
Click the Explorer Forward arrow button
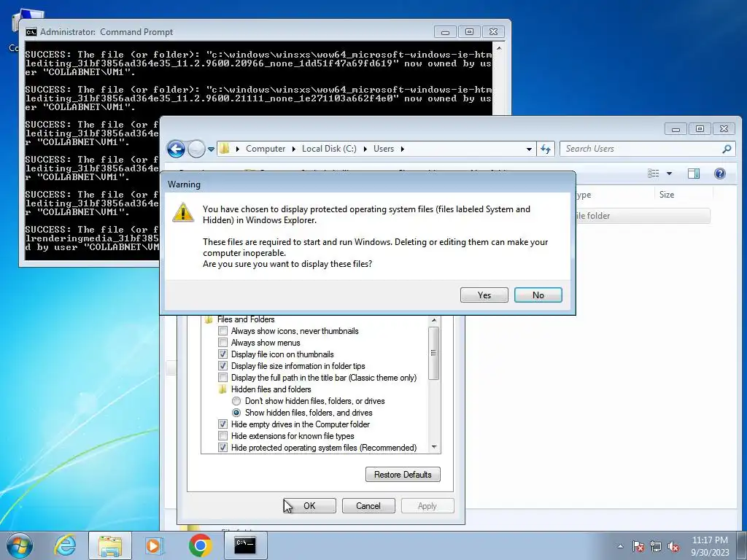196,149
